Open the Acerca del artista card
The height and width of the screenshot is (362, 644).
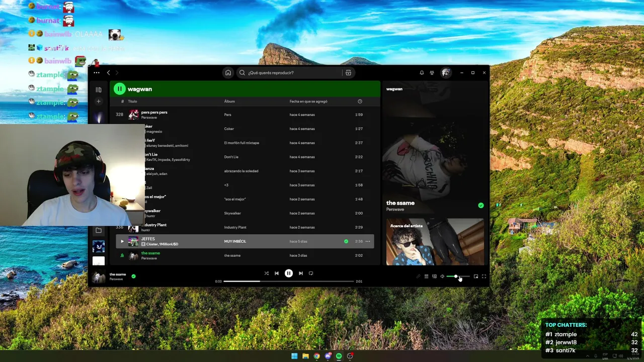(x=435, y=242)
